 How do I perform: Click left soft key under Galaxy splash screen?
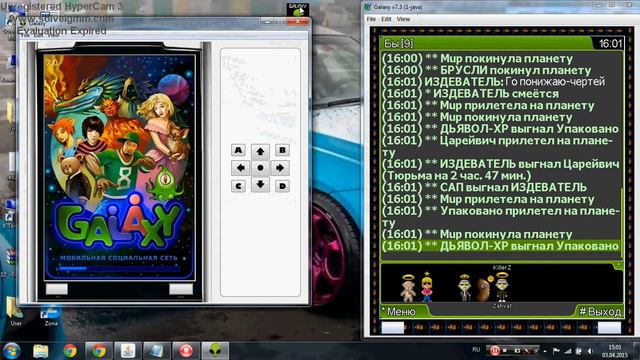[57, 289]
